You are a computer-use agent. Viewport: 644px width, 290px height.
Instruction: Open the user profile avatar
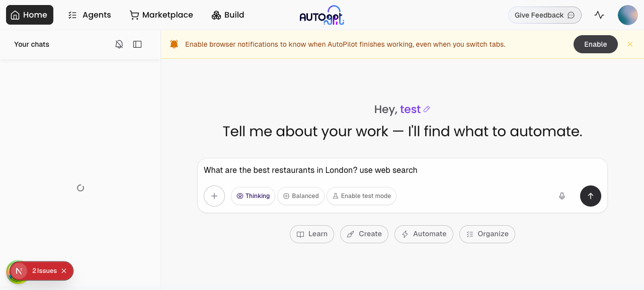[628, 15]
